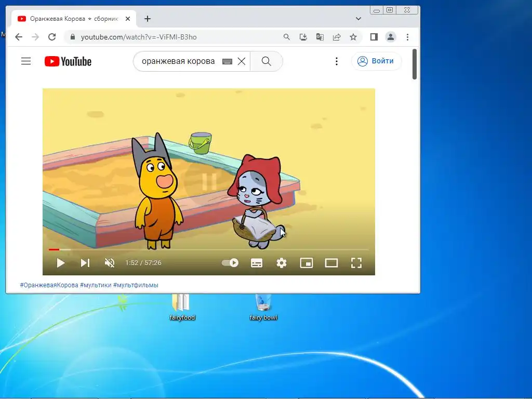
Task: Click the install app icon in address bar
Action: [x=303, y=37]
